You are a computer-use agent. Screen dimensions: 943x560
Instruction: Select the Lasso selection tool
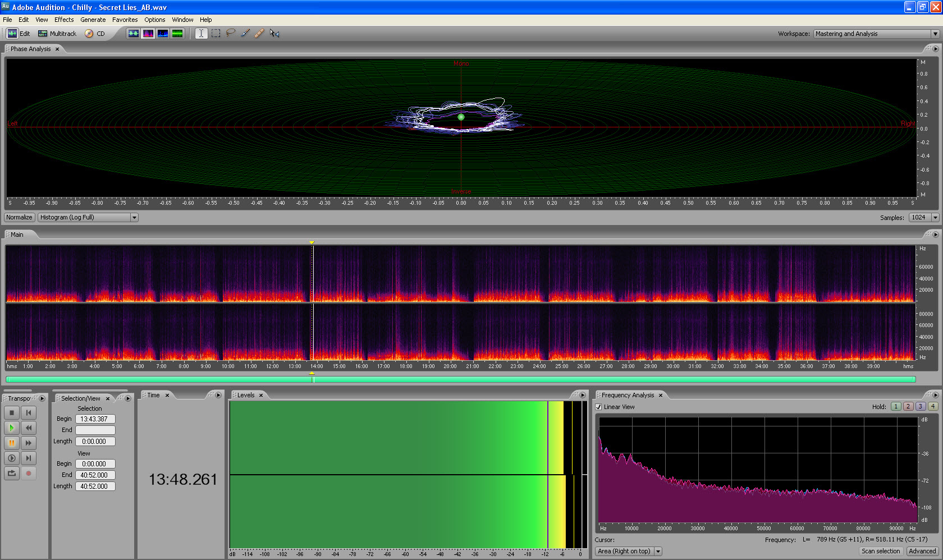click(x=231, y=33)
